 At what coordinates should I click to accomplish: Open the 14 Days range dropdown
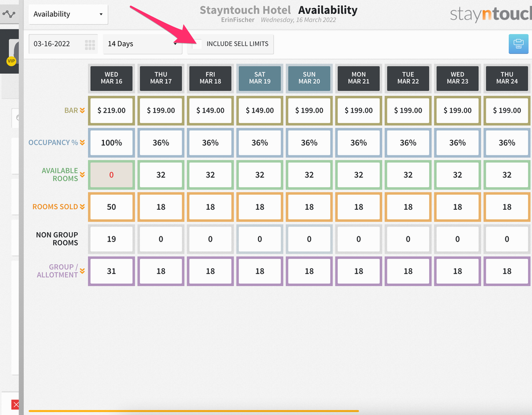[142, 44]
